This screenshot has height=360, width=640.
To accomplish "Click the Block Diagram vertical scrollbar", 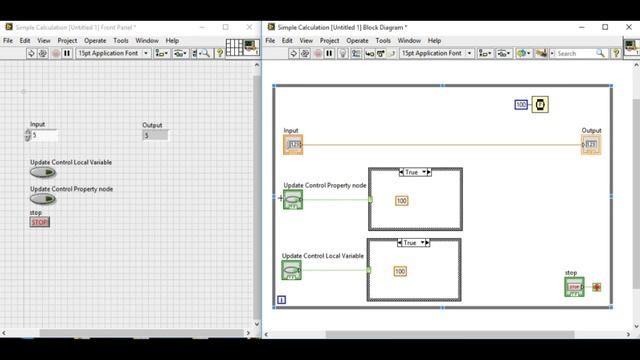I will [636, 195].
